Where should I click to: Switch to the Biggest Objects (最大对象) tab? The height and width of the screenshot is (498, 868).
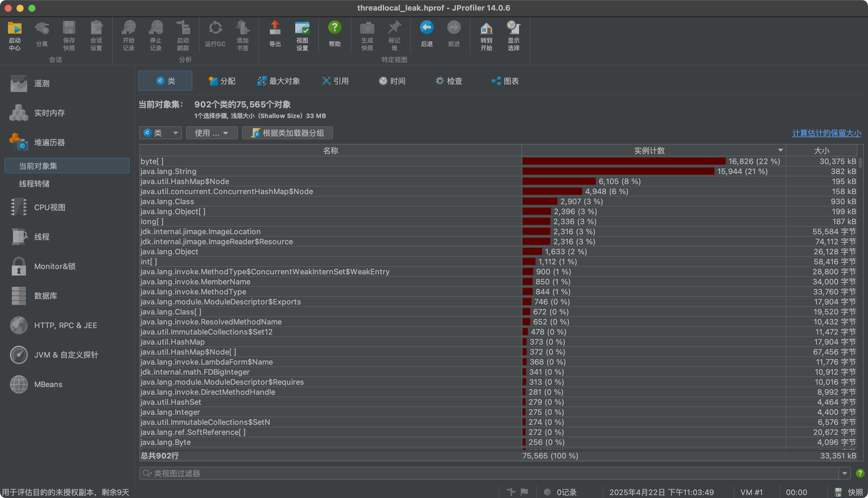point(279,81)
